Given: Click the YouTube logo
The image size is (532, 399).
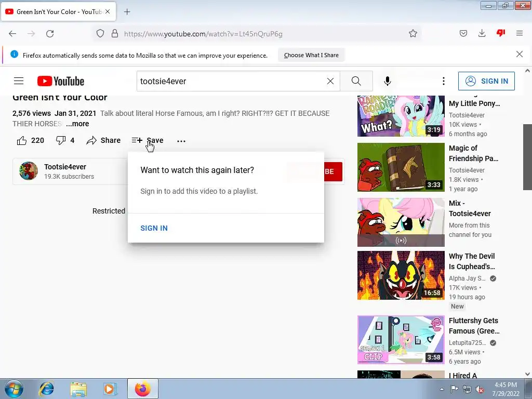Looking at the screenshot, I should 61,81.
